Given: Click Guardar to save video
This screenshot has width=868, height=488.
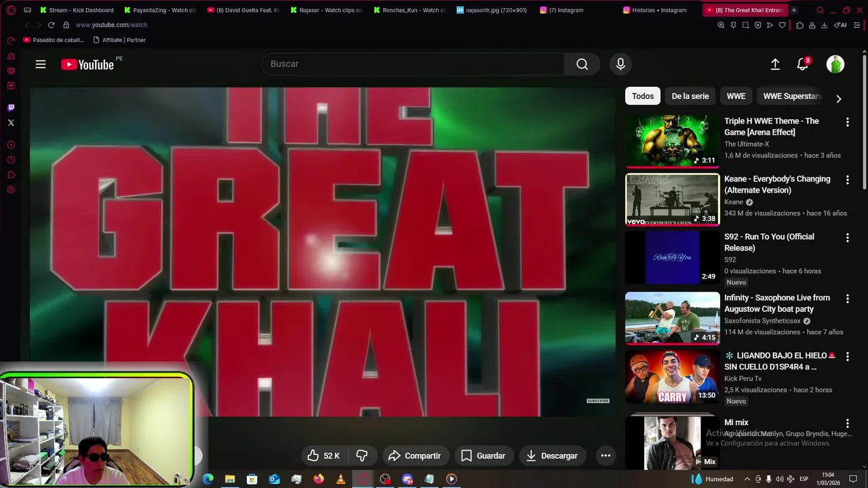Looking at the screenshot, I should click(483, 455).
